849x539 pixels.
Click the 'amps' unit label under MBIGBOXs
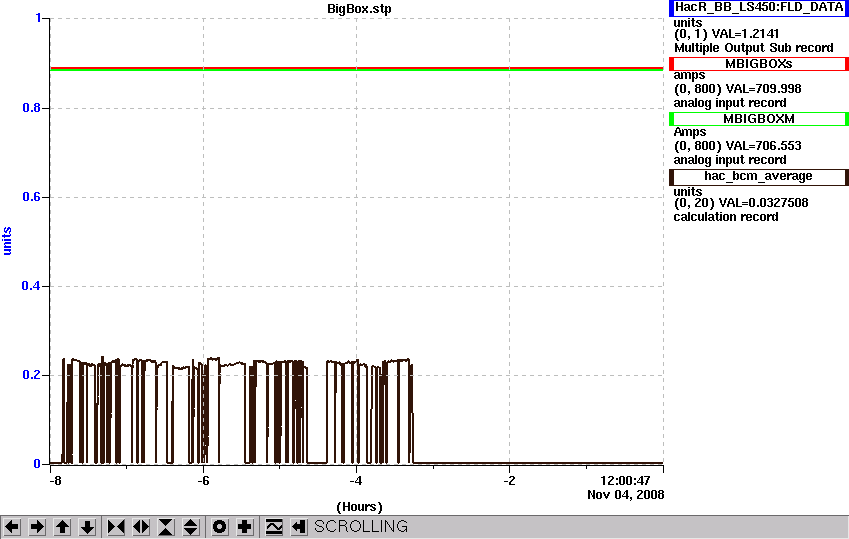[689, 76]
